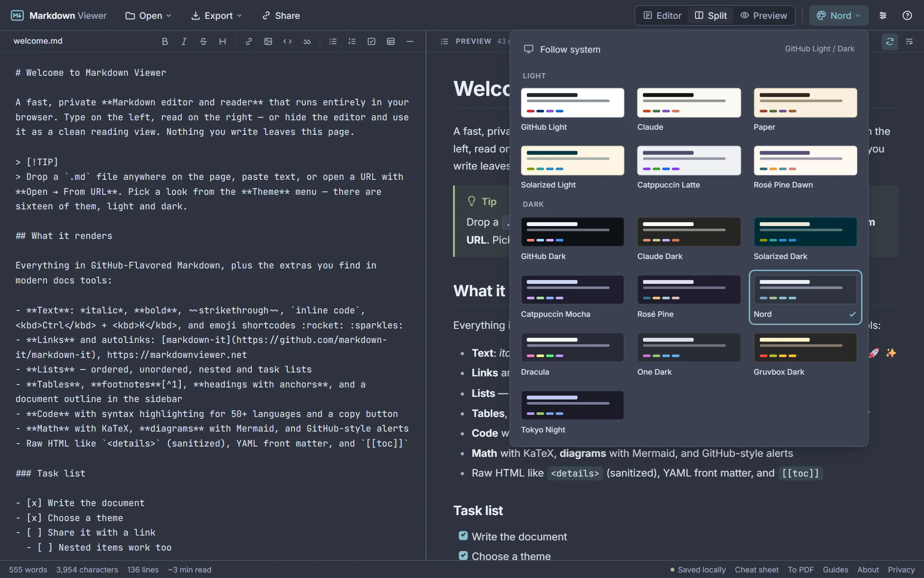
Task: Apply strikethrough formatting in editor toolbar
Action: 203,42
